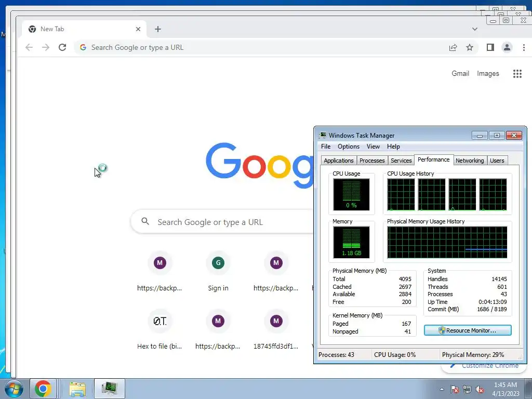This screenshot has height=399, width=532.
Task: Click the network tray icon
Action: click(467, 389)
